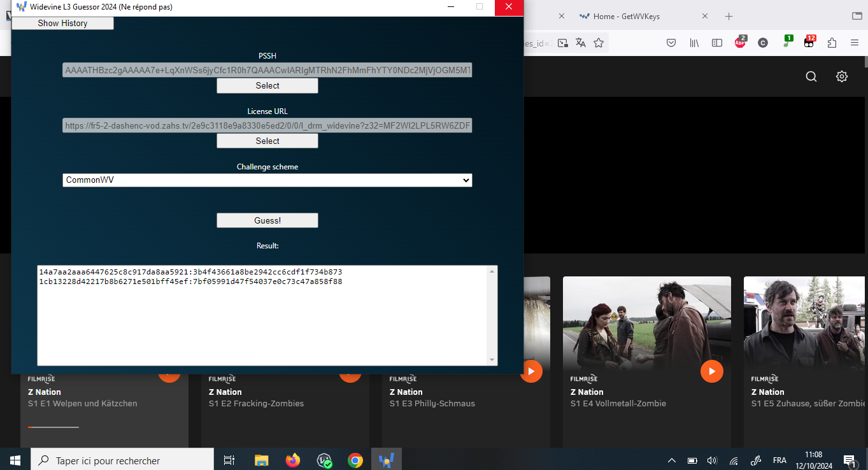Open File Explorer from the taskbar
Screen dimensions: 868x470
click(261, 460)
